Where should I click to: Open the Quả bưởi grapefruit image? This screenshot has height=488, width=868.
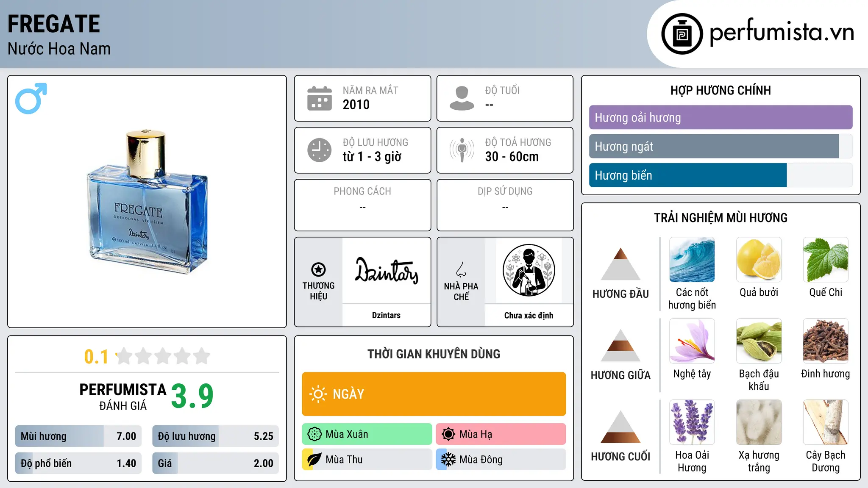(759, 260)
